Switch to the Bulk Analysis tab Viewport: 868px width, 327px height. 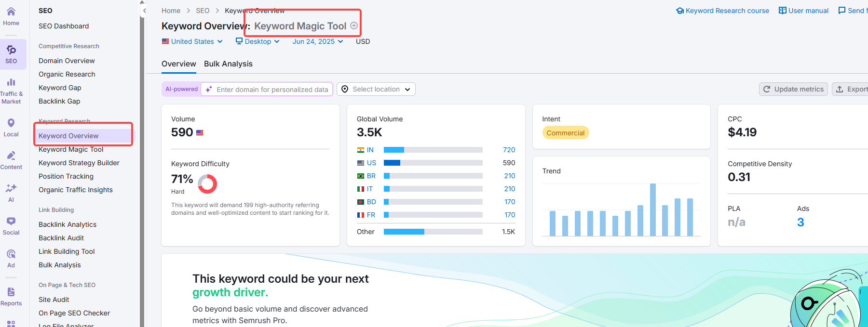pyautogui.click(x=228, y=64)
